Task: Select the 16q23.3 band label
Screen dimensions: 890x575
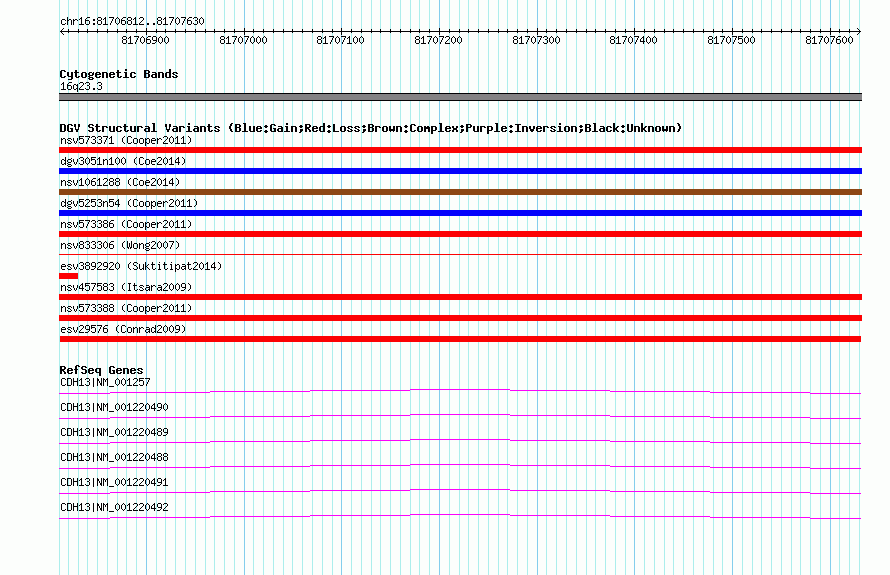Action: pos(81,86)
